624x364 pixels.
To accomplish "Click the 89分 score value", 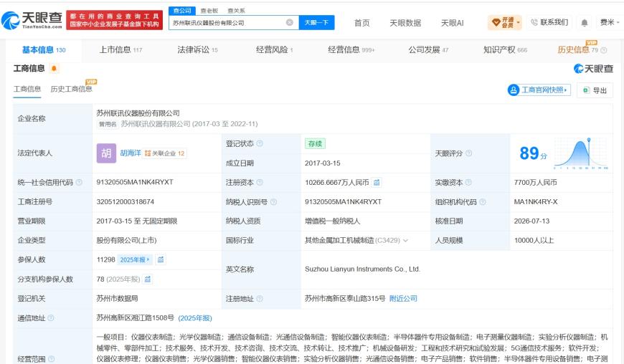I will 533,153.
